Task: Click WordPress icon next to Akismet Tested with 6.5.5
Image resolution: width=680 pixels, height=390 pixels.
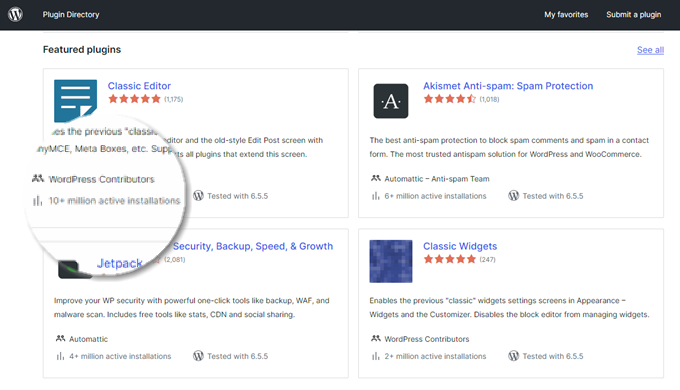Action: (x=513, y=196)
